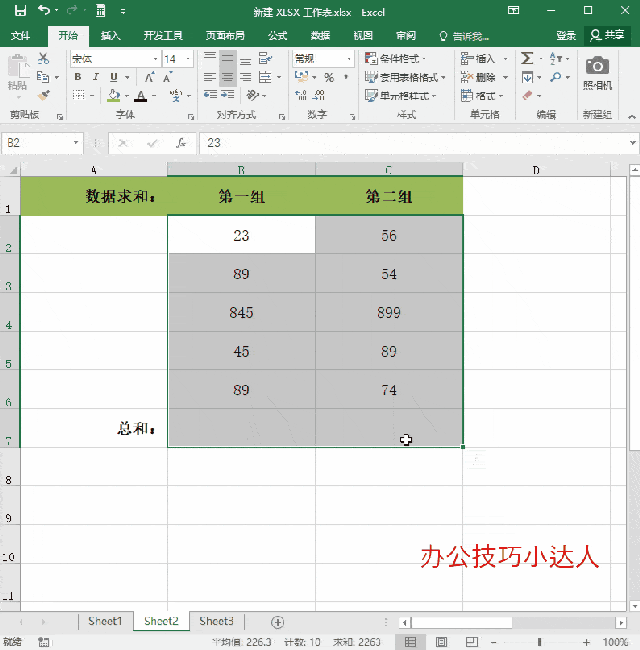640x650 pixels.
Task: Switch to the Page Layout tab
Action: coord(225,36)
